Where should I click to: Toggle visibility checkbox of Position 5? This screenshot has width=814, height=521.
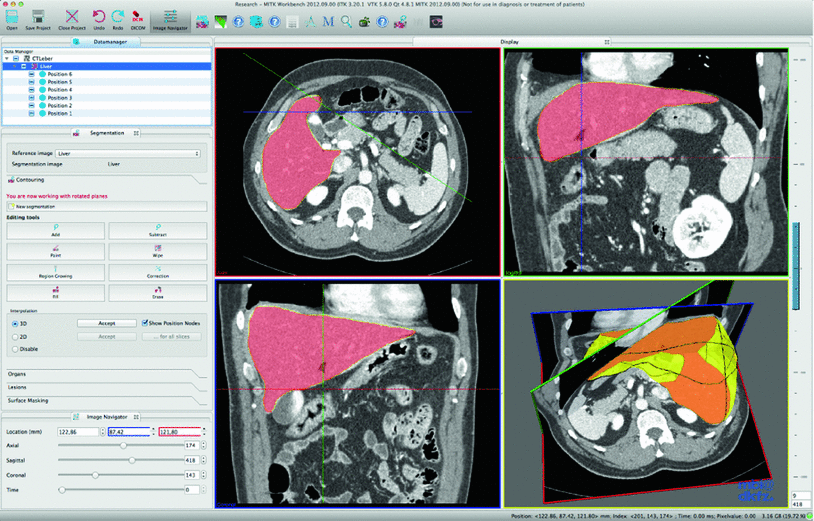tap(32, 82)
